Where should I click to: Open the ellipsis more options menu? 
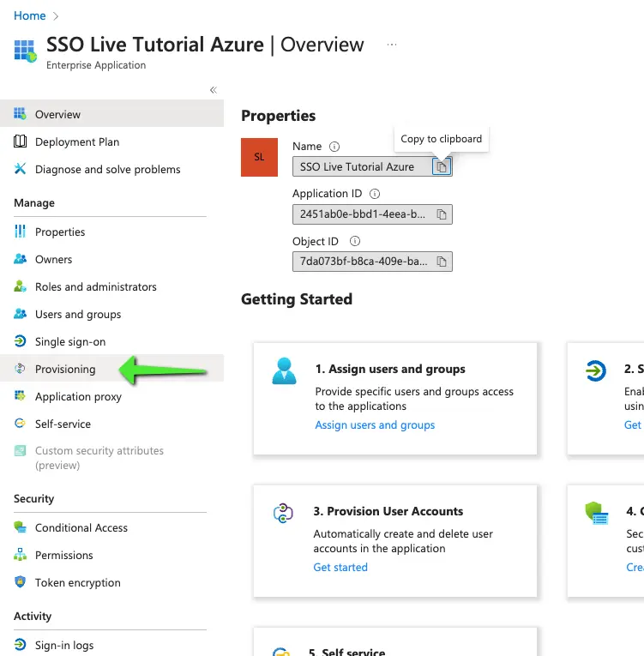[392, 45]
